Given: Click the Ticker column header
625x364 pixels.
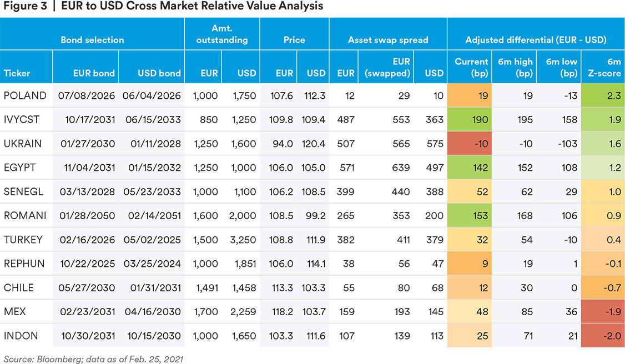Looking at the screenshot, I should pos(17,73).
